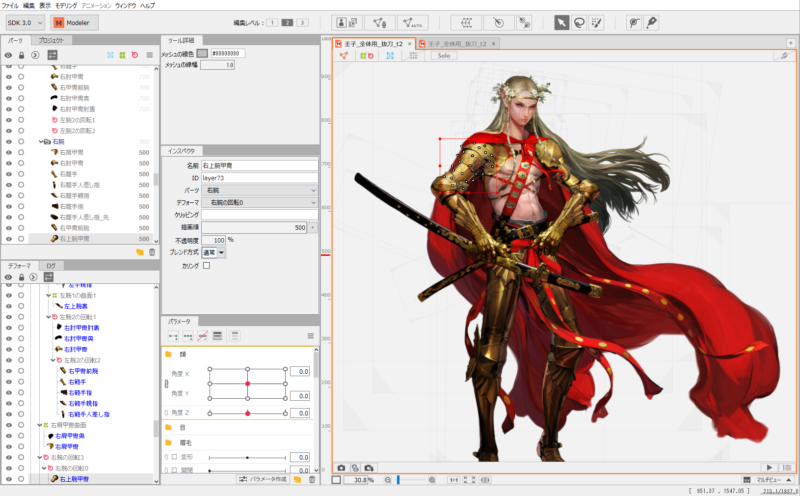
Task: Click the trash icon in the Parameter panel
Action: tap(312, 480)
